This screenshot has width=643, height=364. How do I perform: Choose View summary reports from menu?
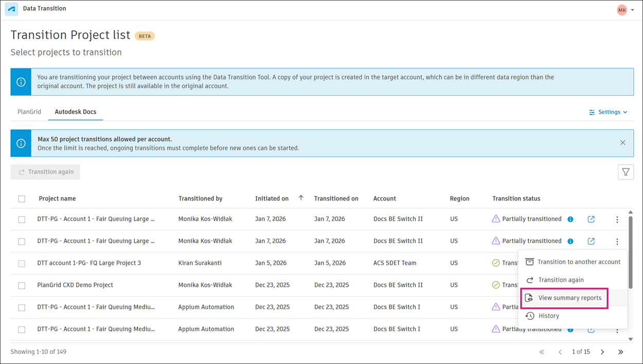point(569,298)
